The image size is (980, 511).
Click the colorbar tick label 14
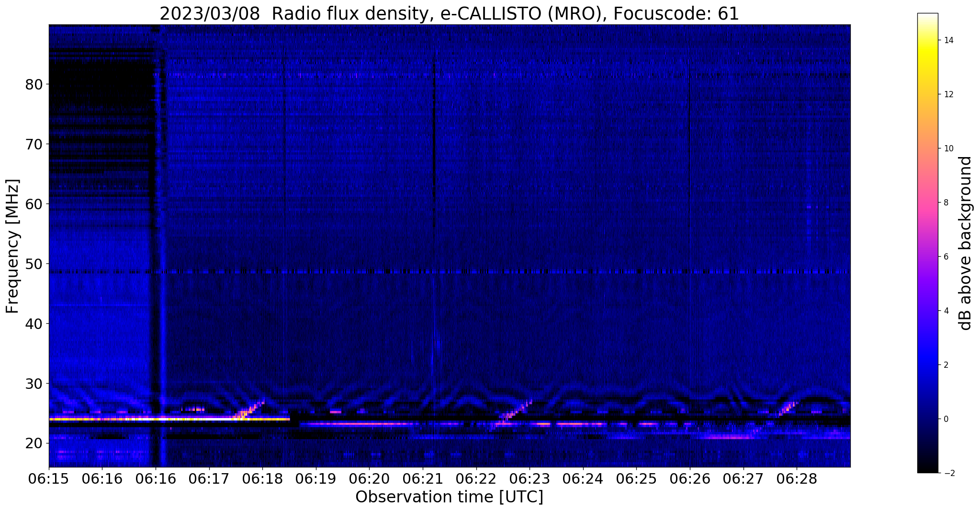(x=947, y=40)
